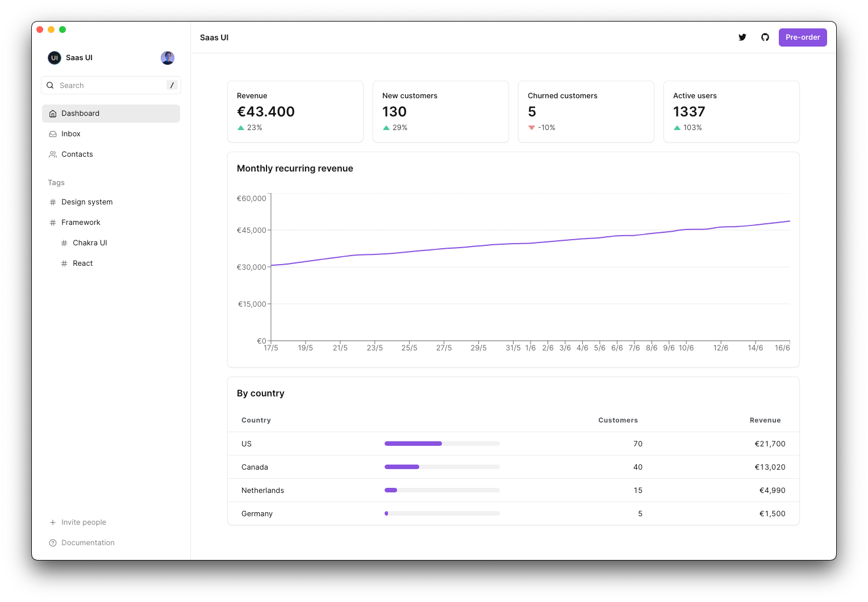The image size is (868, 602).
Task: Click the Saas UI logo badge
Action: [54, 57]
